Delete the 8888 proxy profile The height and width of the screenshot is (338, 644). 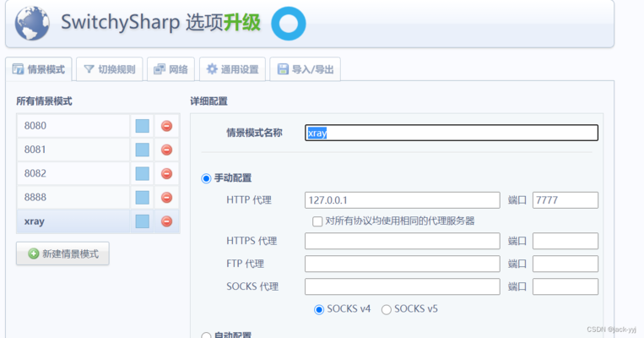pyautogui.click(x=166, y=197)
